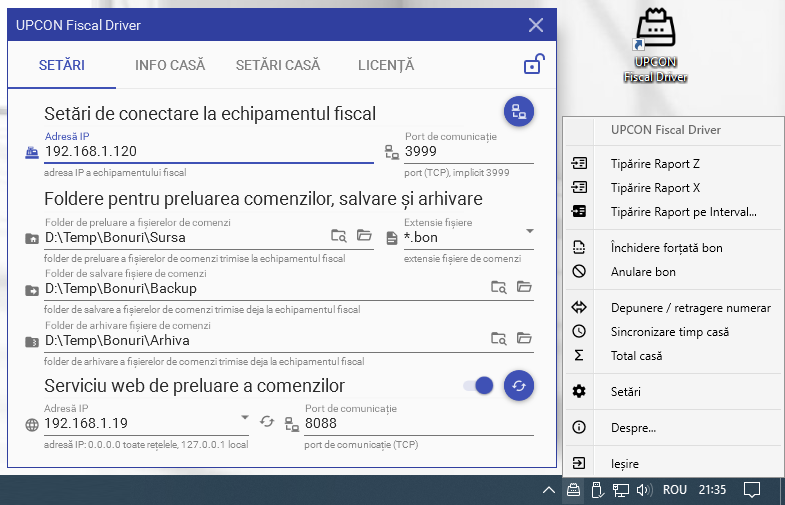The image size is (785, 505).
Task: Switch to the SETĂRI CASĂ tab
Action: pyautogui.click(x=278, y=65)
